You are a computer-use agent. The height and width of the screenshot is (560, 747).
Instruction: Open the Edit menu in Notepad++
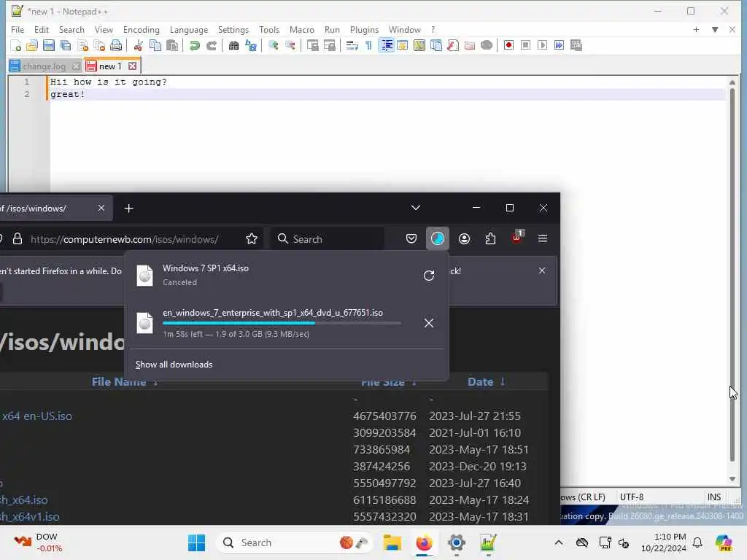pyautogui.click(x=42, y=29)
